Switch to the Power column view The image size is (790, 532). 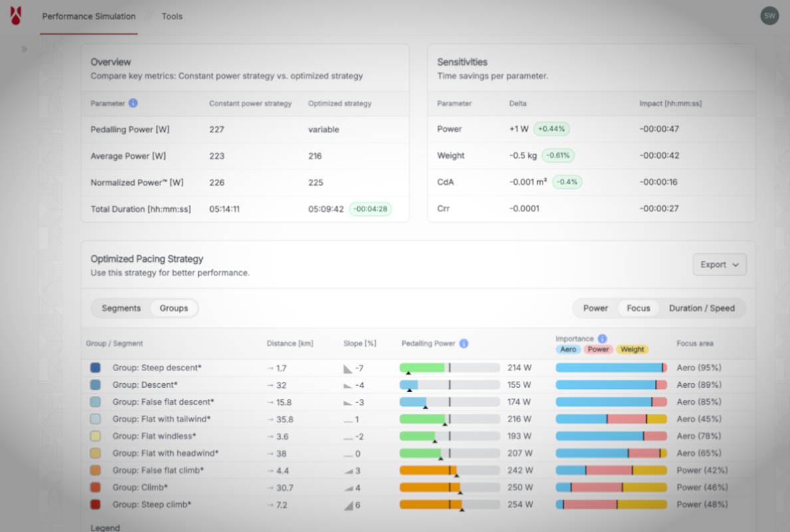tap(595, 309)
